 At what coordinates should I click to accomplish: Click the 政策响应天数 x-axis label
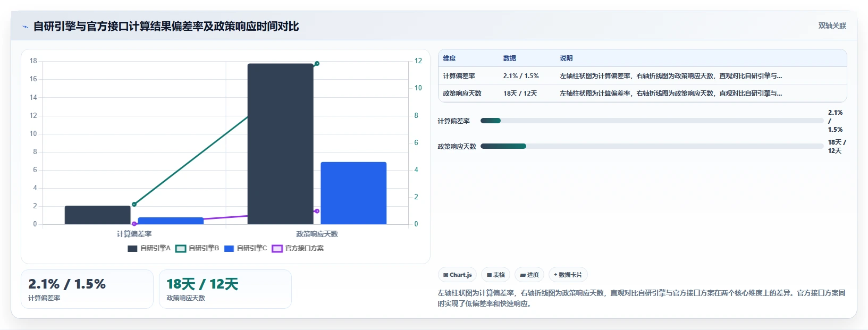click(x=317, y=234)
